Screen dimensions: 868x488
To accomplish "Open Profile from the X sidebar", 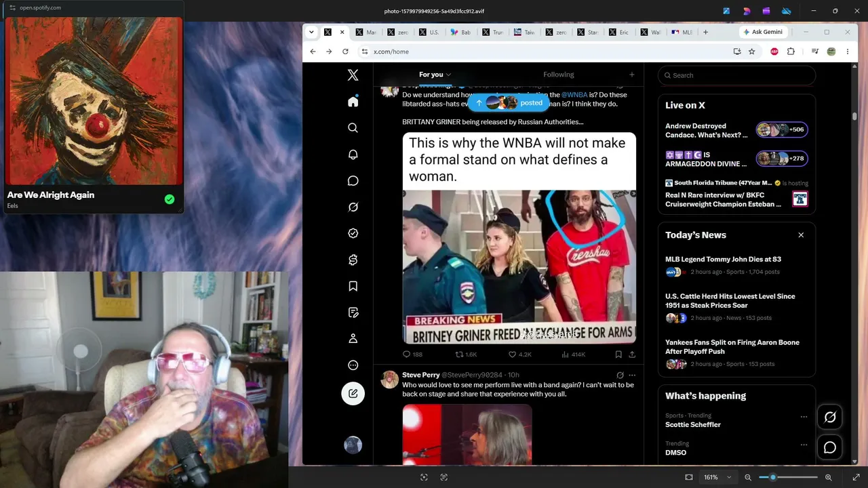I will [x=353, y=339].
